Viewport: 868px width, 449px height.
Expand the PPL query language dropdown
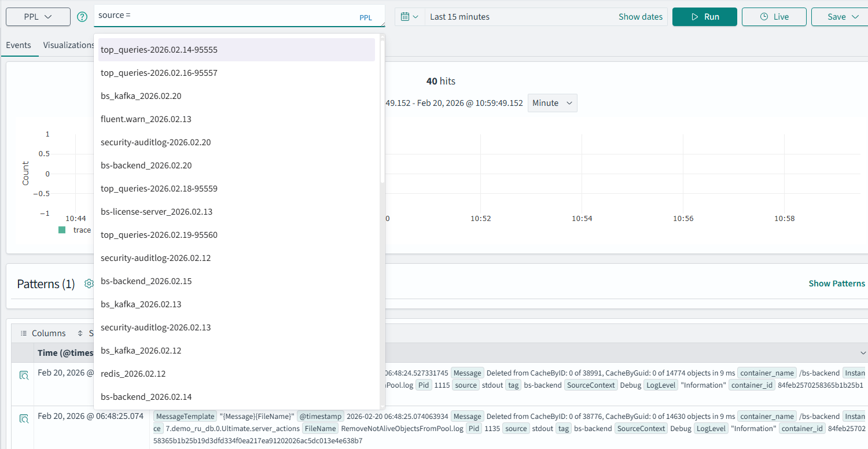(x=38, y=17)
